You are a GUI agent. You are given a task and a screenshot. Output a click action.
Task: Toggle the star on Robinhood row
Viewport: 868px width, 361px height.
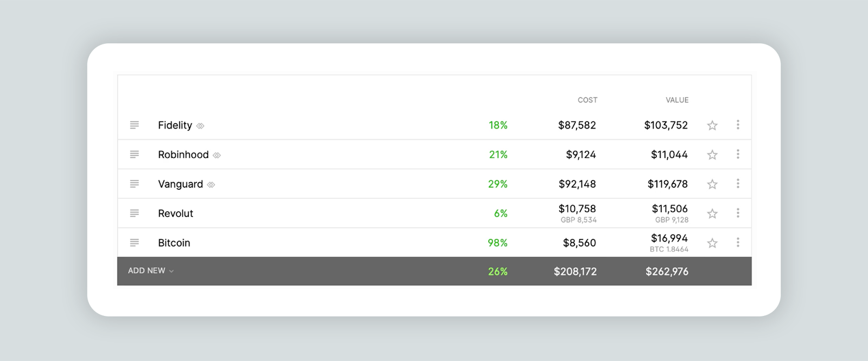coord(712,154)
